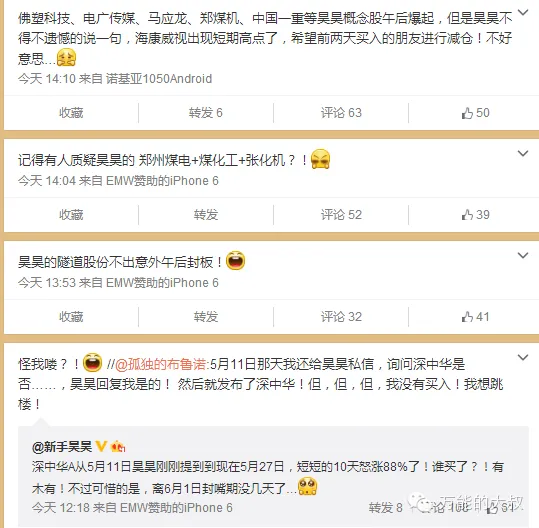Open 评论 63 comments on first post
The height and width of the screenshot is (528, 539).
click(341, 113)
